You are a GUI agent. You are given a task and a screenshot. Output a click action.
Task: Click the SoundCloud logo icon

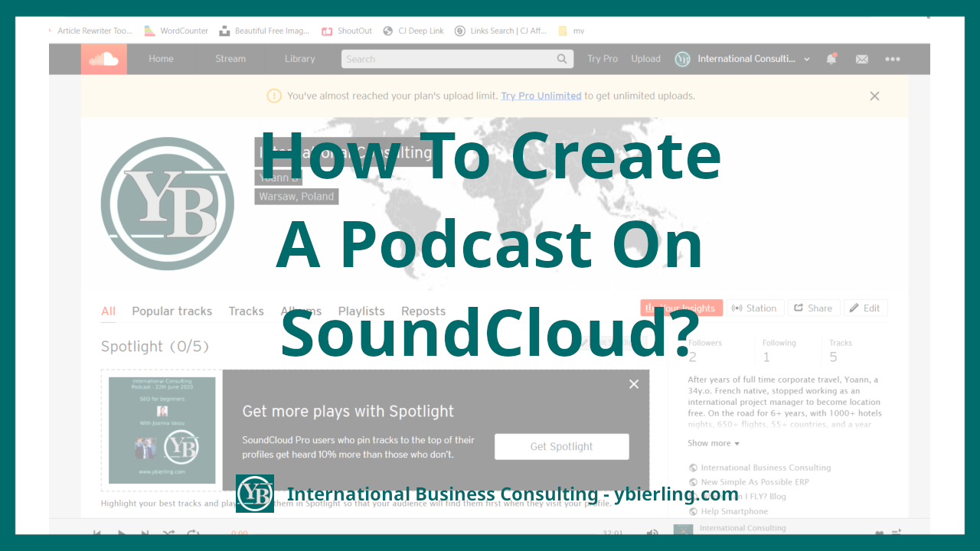point(103,59)
